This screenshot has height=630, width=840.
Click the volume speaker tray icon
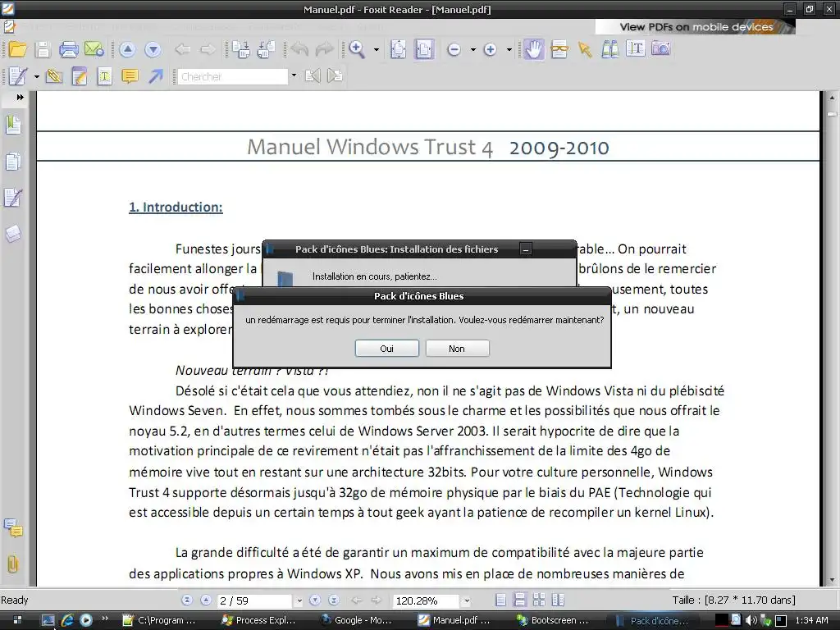click(x=751, y=620)
